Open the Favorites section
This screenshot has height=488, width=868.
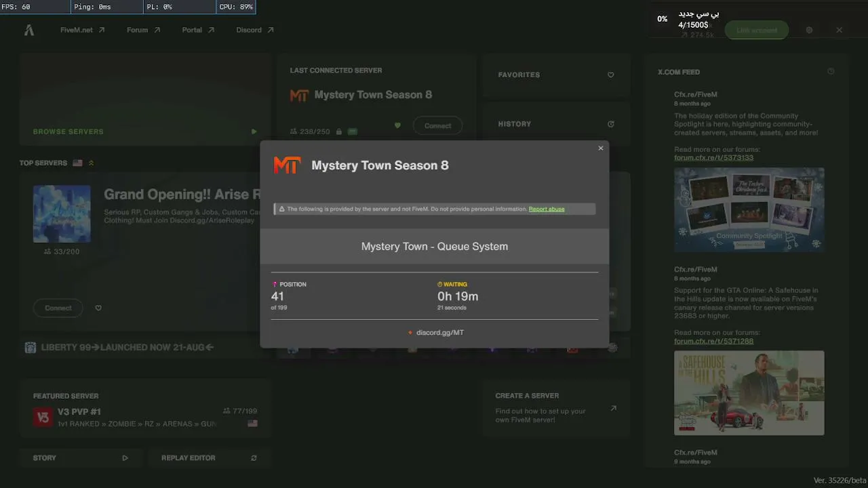[x=557, y=75]
